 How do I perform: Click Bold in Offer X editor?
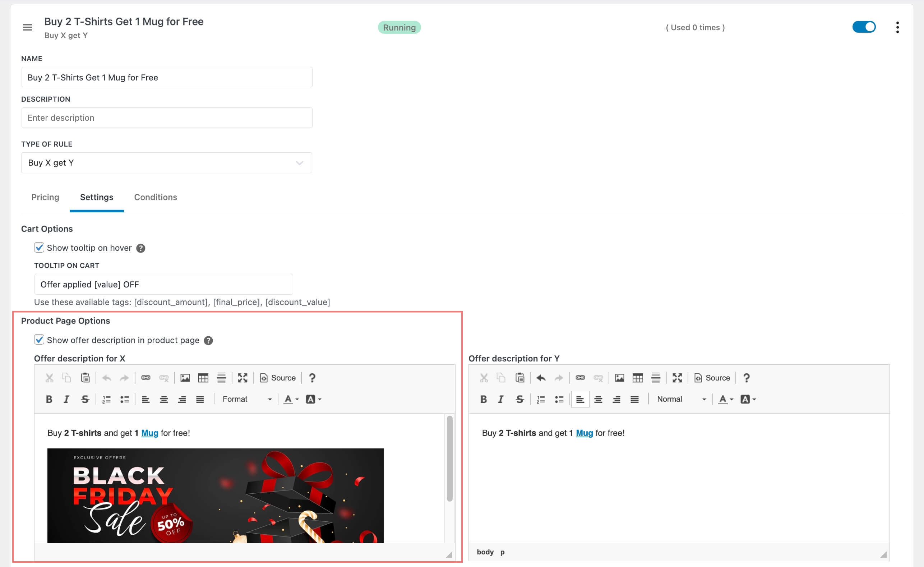[x=49, y=399]
